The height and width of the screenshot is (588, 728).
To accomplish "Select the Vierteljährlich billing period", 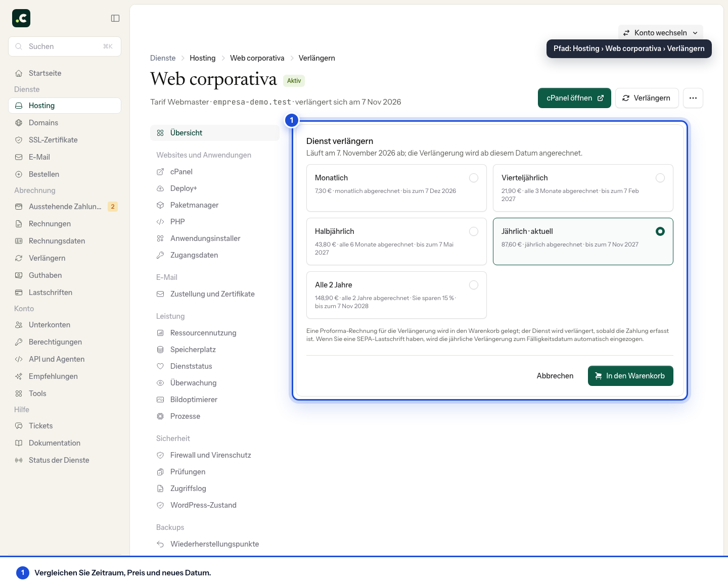I will pyautogui.click(x=583, y=188).
